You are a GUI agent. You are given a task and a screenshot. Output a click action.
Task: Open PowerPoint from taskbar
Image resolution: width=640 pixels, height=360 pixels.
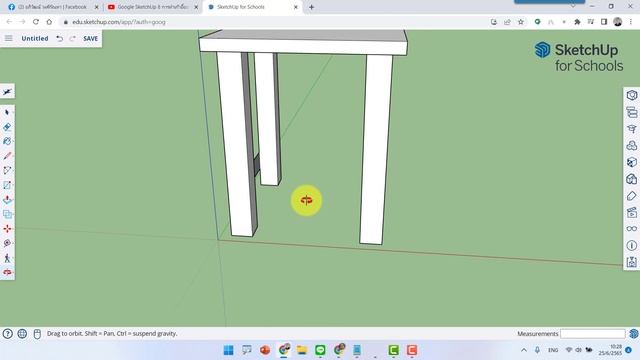click(265, 350)
